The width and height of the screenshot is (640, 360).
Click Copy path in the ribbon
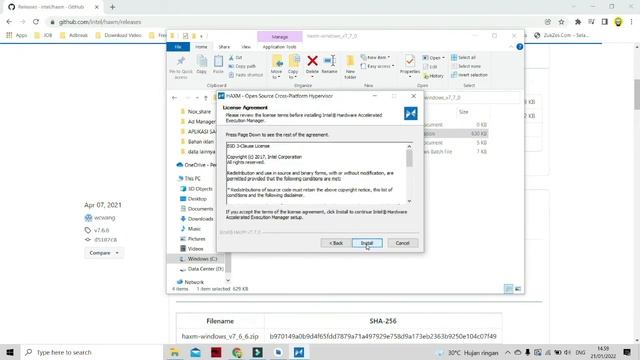242,66
